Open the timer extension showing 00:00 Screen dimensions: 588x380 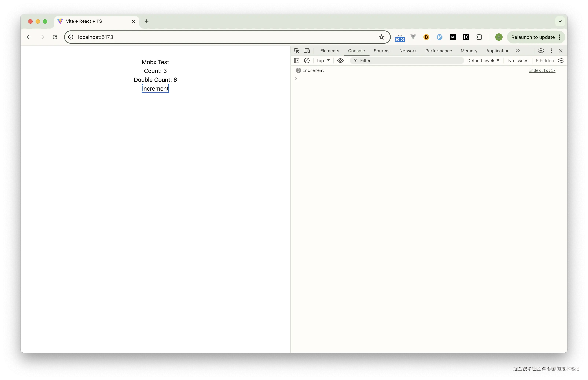click(400, 38)
